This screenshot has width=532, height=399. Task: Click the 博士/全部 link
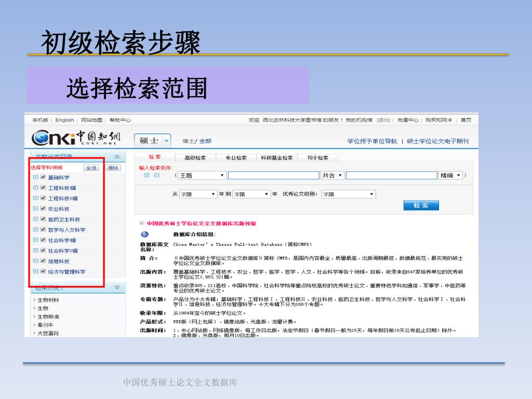coord(197,141)
